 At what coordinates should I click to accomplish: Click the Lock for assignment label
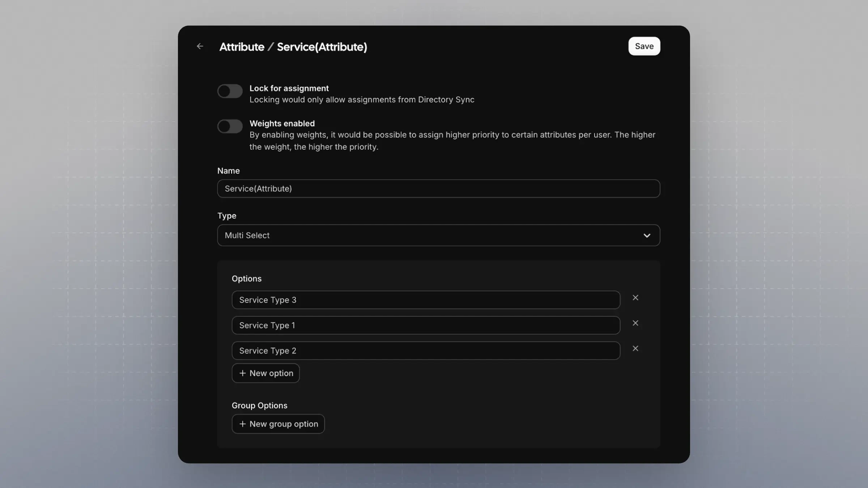[289, 89]
